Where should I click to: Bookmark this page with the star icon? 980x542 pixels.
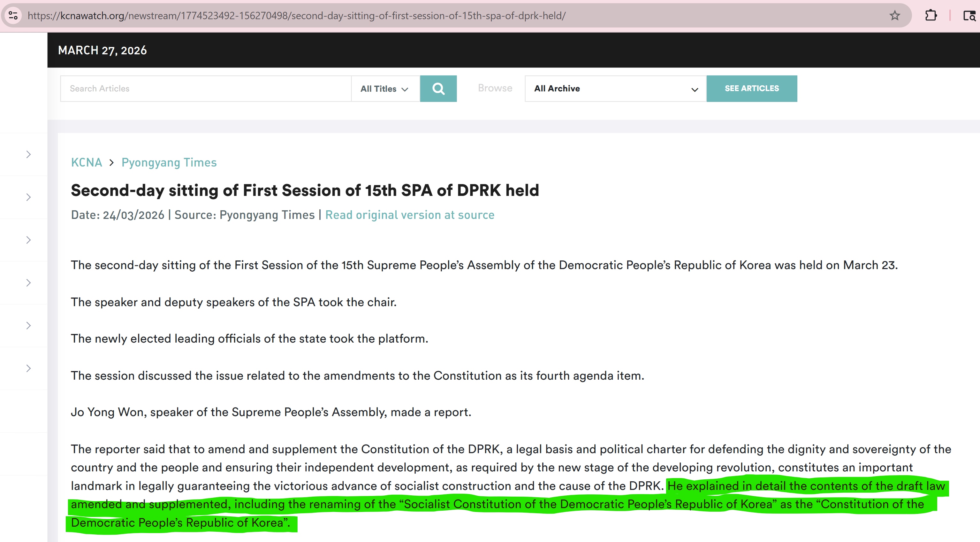click(894, 16)
